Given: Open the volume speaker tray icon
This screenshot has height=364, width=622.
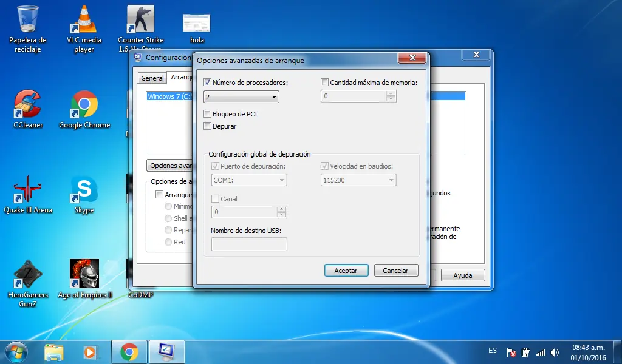Looking at the screenshot, I should pos(555,352).
